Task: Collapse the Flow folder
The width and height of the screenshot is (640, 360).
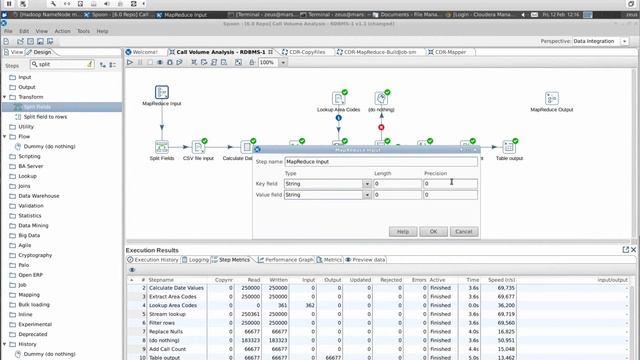Action: tap(4, 137)
